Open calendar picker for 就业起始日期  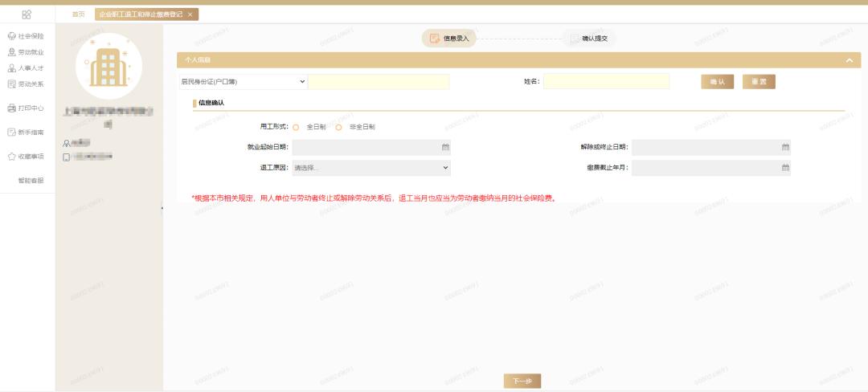[445, 147]
